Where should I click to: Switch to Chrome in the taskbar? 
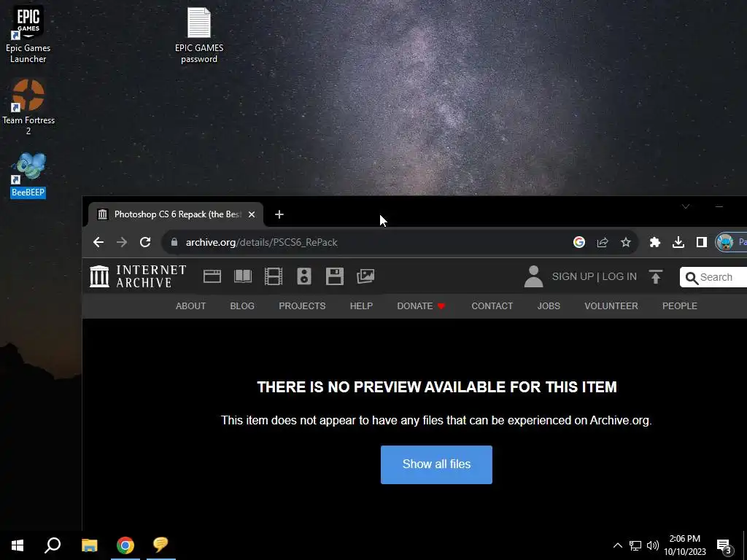tap(125, 545)
